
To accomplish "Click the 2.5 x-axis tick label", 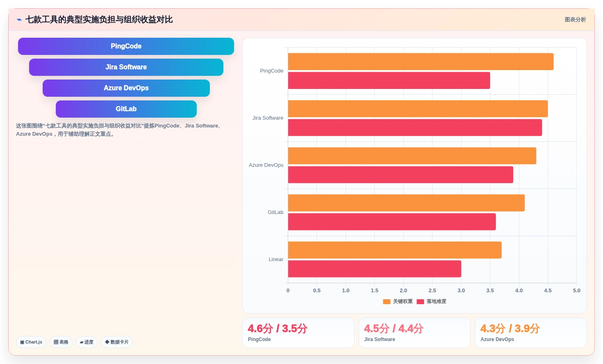I will 432,291.
